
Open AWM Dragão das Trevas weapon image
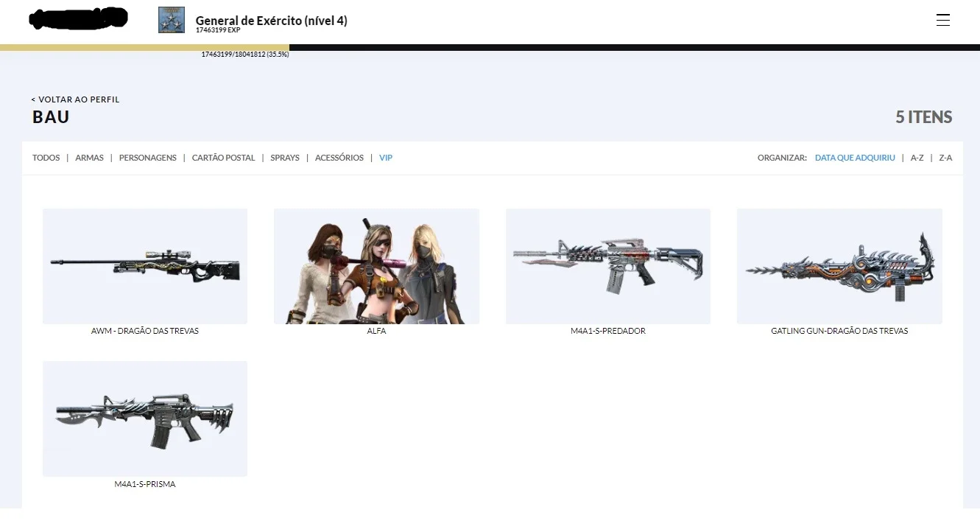145,266
